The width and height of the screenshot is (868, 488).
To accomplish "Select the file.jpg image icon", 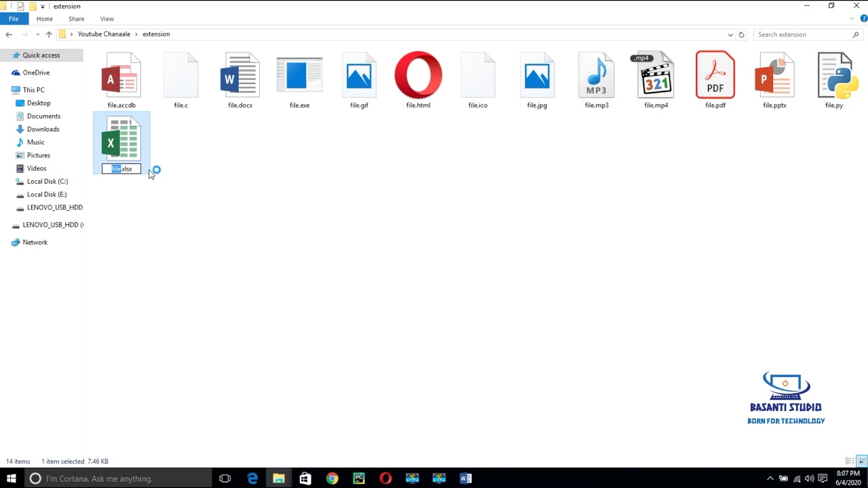I will [x=537, y=75].
